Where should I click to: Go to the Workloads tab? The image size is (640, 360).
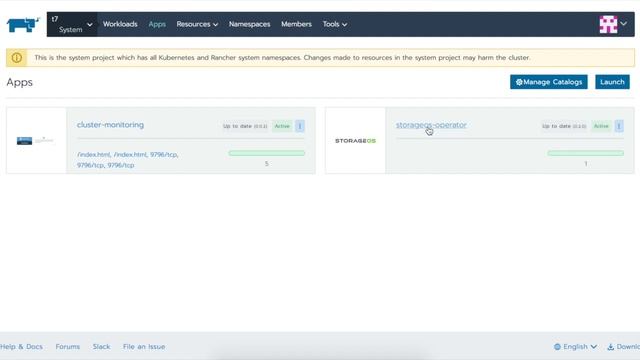120,24
